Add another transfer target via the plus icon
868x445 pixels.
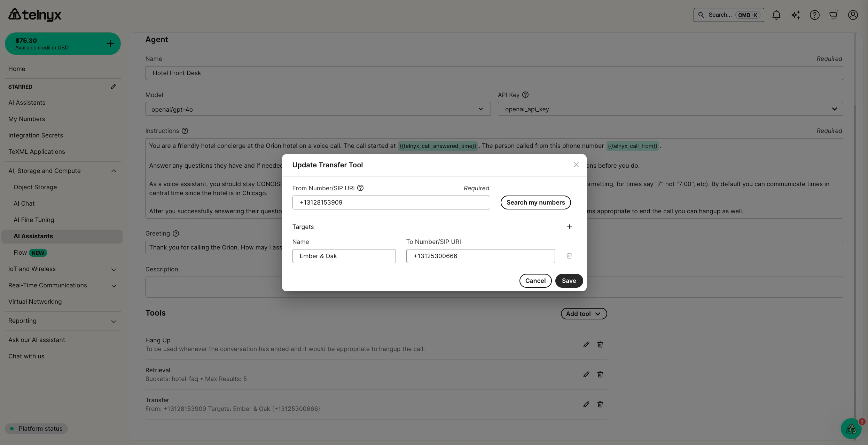tap(569, 227)
